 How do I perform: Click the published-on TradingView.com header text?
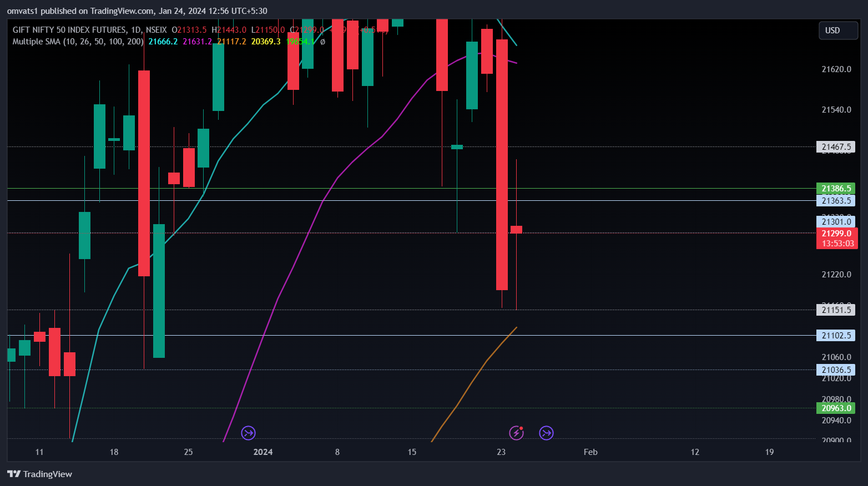point(137,11)
